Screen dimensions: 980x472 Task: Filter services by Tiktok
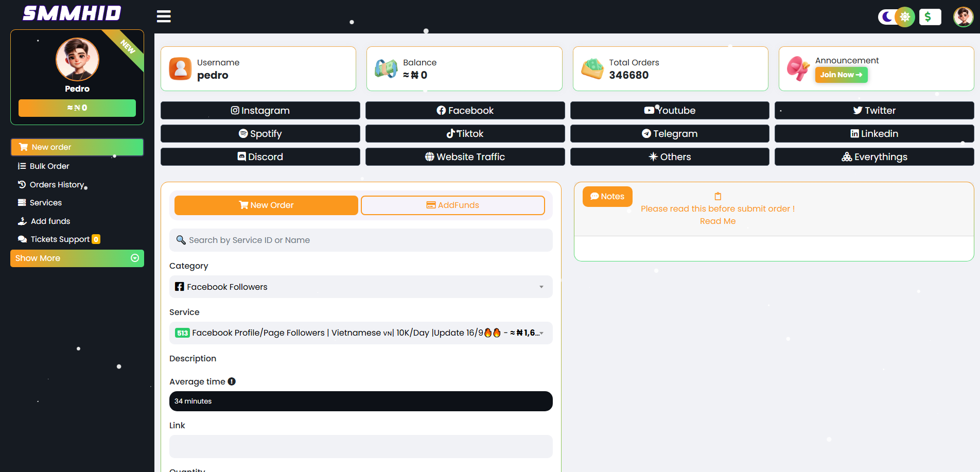465,133
